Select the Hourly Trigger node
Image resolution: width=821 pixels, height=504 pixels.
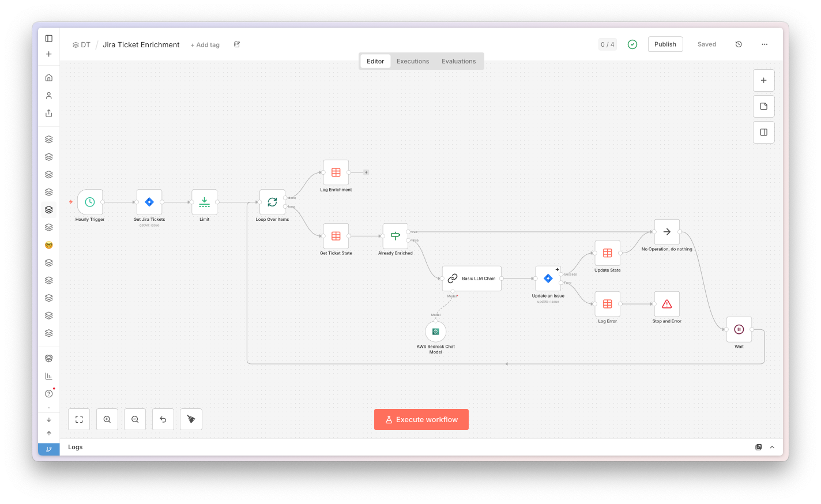[90, 202]
